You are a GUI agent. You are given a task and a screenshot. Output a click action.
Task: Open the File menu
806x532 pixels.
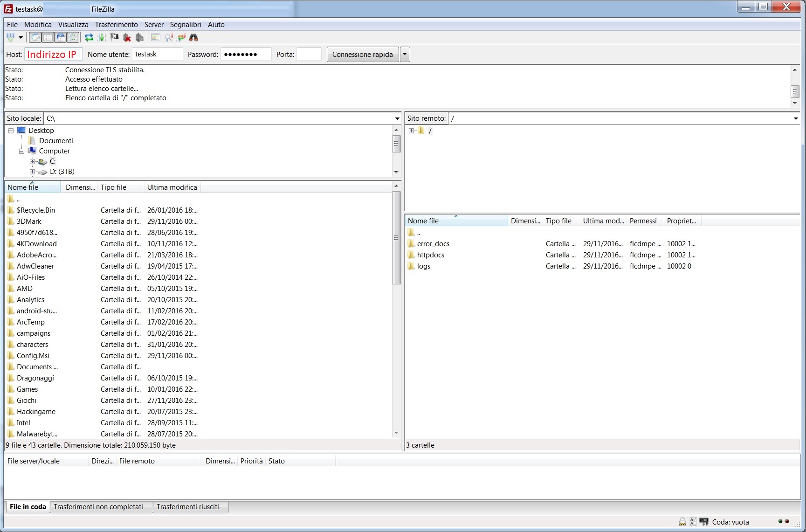(12, 25)
